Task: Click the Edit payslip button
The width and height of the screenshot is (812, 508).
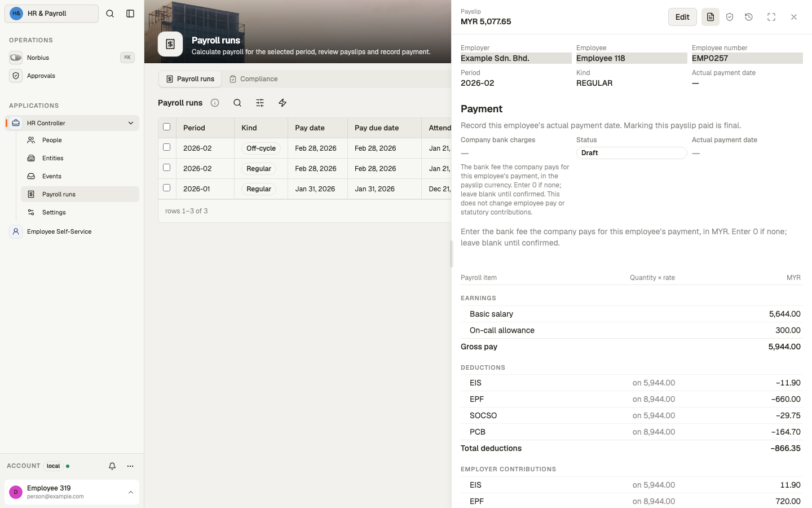Action: pyautogui.click(x=682, y=17)
